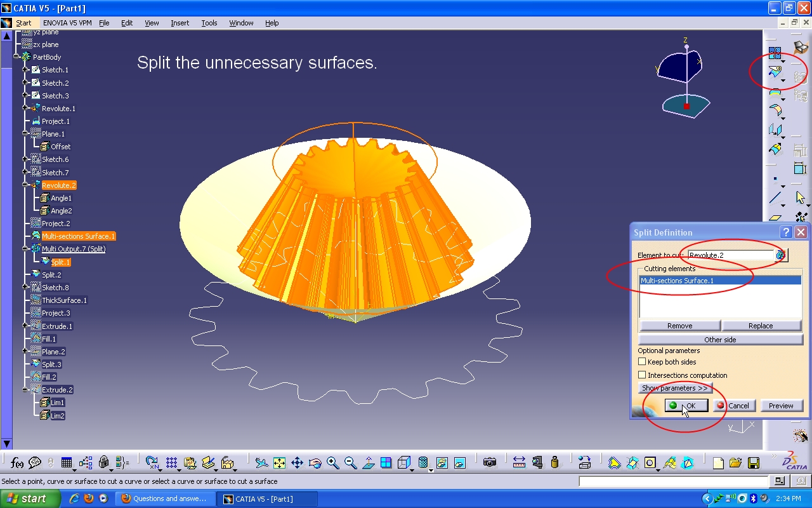Viewport: 812px width, 508px height.
Task: Click the Line tool icon
Action: pyautogui.click(x=775, y=198)
